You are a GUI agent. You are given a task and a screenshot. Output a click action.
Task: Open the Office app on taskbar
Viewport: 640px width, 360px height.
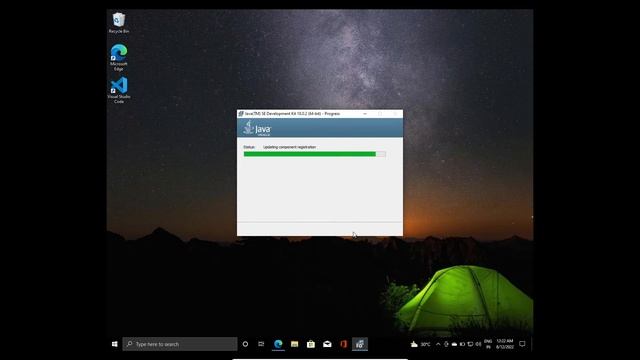(x=343, y=344)
